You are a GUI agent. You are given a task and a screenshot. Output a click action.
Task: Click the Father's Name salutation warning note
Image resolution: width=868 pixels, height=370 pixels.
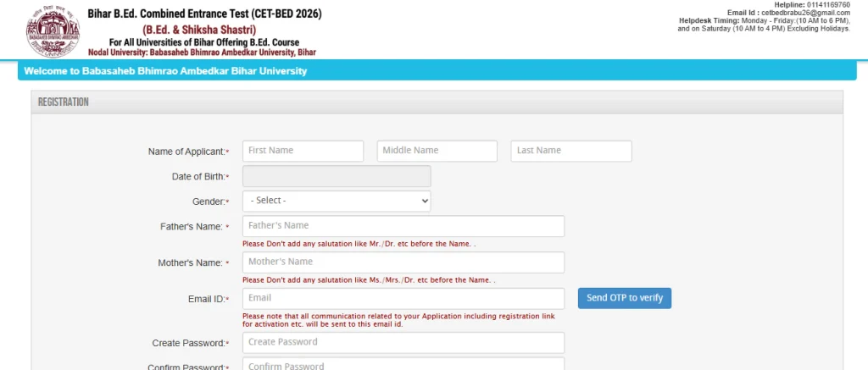pyautogui.click(x=359, y=244)
